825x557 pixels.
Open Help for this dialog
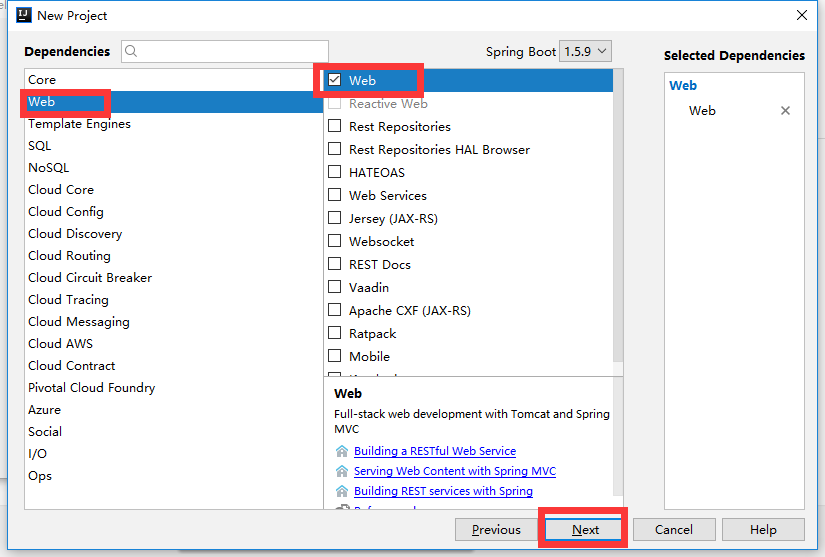763,530
